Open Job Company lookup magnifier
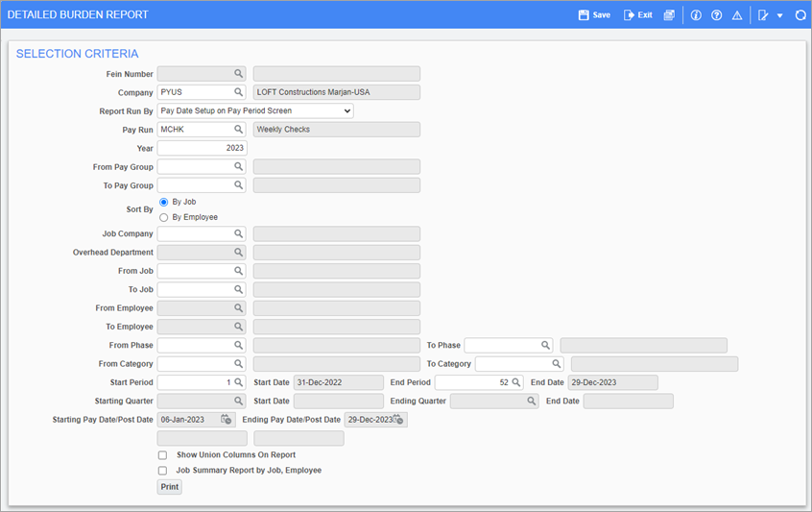The image size is (812, 512). (x=238, y=233)
